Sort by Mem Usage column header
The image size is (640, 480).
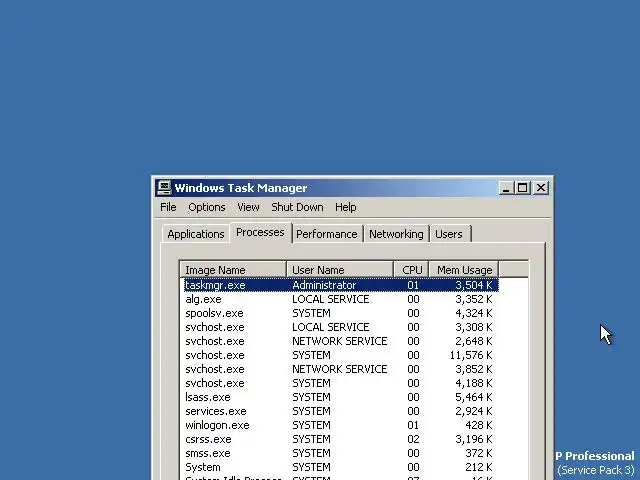[x=464, y=270]
